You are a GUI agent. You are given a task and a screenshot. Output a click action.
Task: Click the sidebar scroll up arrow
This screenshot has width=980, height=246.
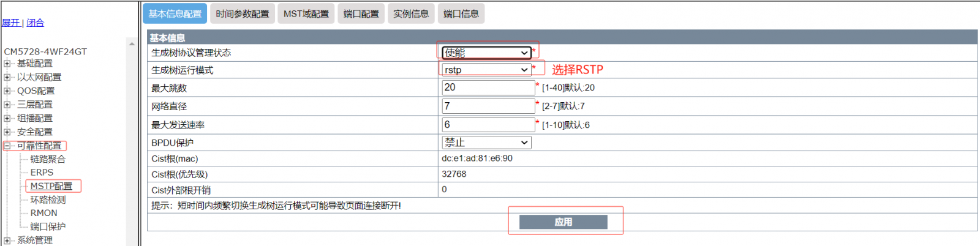(132, 44)
